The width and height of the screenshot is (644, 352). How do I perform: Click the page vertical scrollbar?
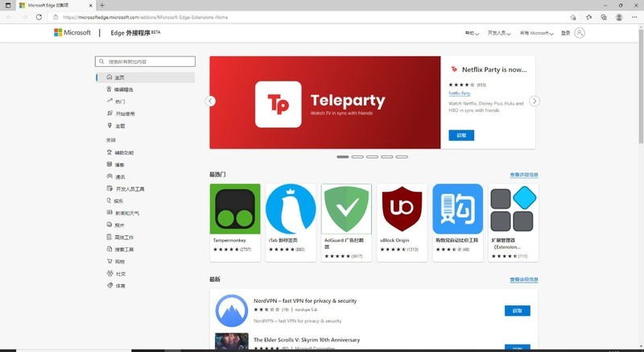pos(641,85)
